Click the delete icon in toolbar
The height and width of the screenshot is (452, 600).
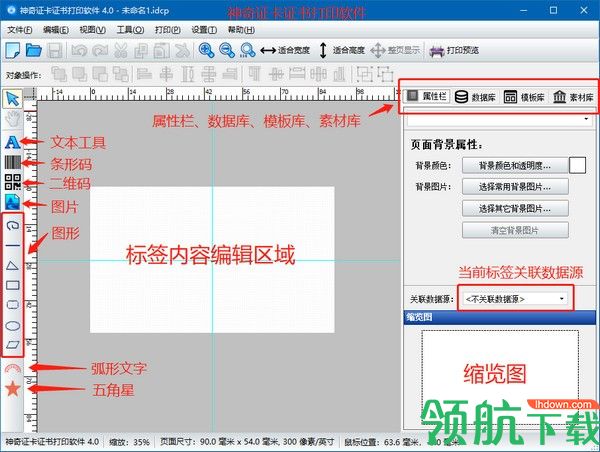coord(182,51)
